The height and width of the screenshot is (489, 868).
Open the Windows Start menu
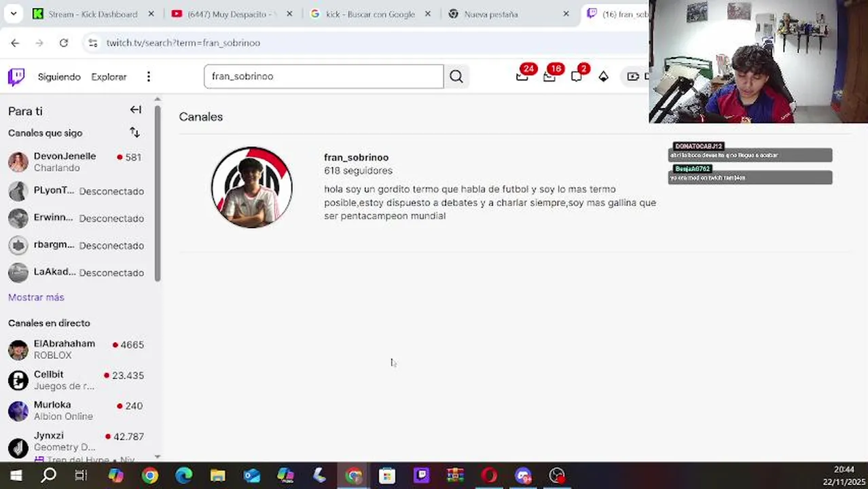click(15, 475)
